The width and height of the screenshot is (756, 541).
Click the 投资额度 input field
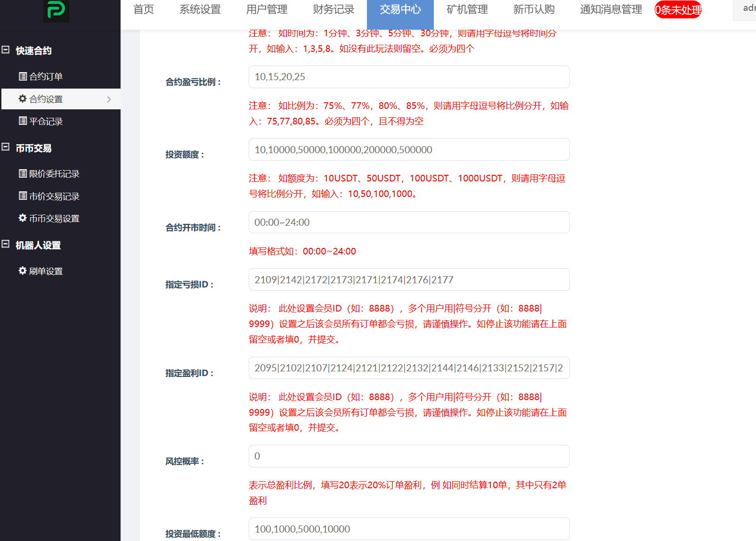click(409, 149)
